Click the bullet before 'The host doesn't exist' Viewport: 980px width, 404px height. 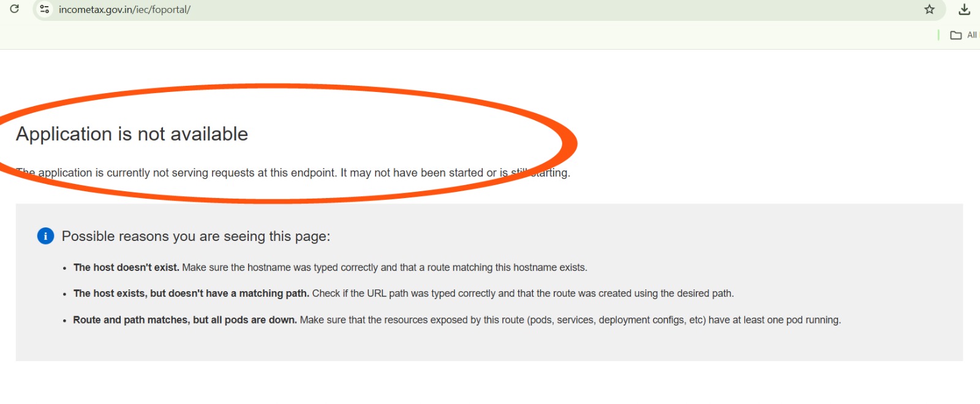click(x=64, y=269)
